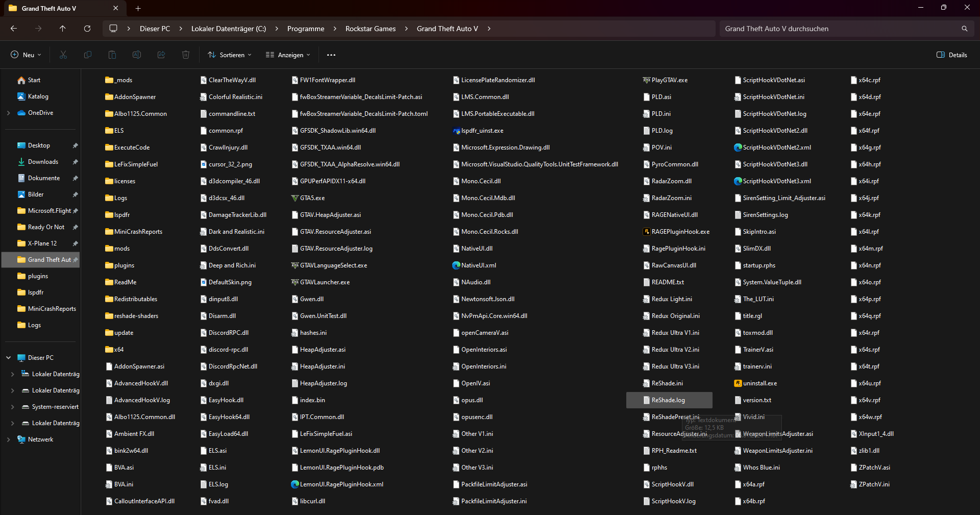Click Rockstar Games in the breadcrumb path

(x=370, y=29)
